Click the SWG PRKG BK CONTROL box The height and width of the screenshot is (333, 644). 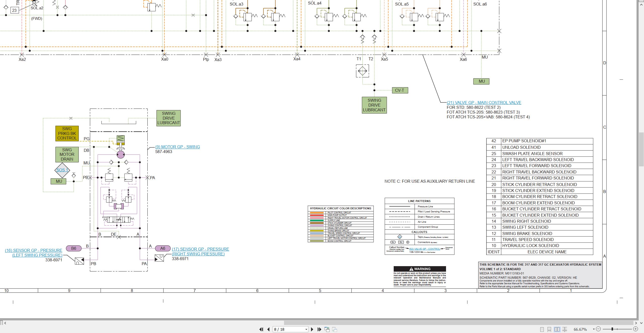coord(67,133)
